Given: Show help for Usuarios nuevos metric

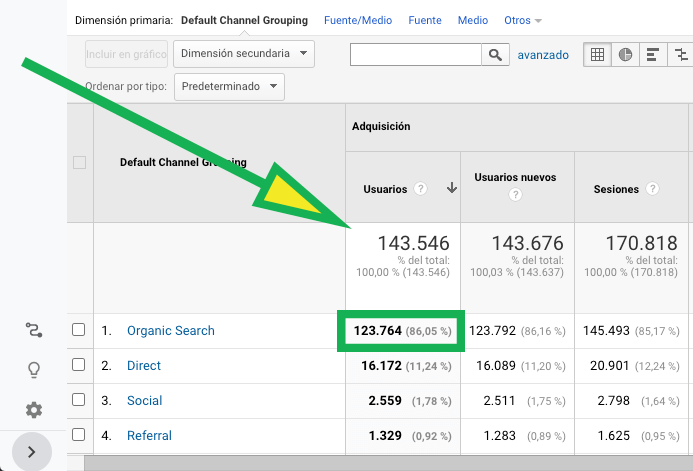Looking at the screenshot, I should pyautogui.click(x=515, y=194).
